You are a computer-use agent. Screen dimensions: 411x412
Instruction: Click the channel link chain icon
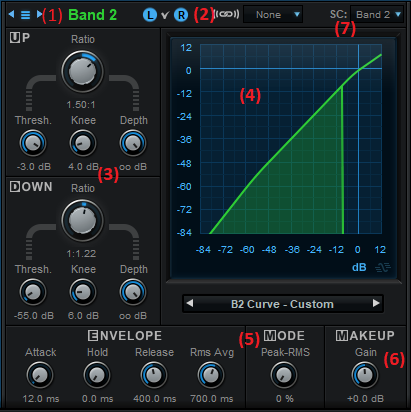pos(227,14)
